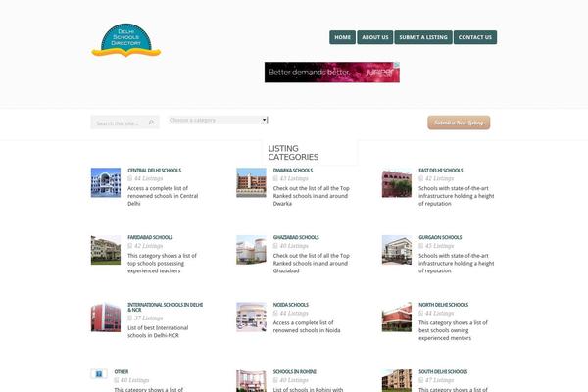Viewport: 588px width, 392px height.
Task: Click listings icon under Schools in Rohini
Action: 275,380
